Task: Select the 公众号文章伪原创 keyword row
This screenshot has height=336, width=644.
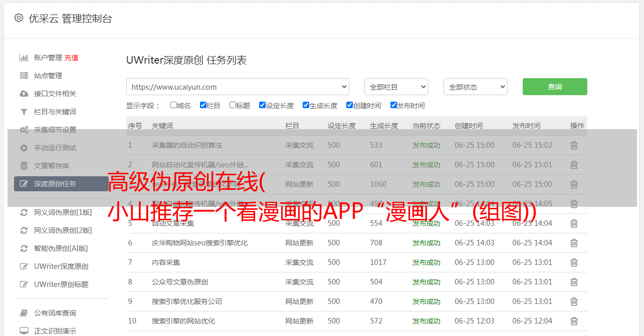Action: (x=180, y=282)
